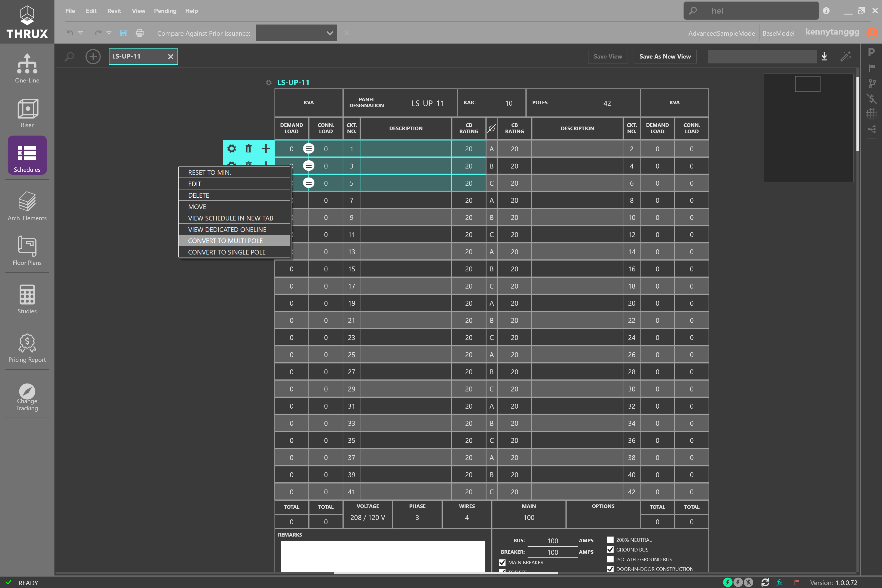Click Save As New View button
This screenshot has height=588, width=882.
pos(665,57)
